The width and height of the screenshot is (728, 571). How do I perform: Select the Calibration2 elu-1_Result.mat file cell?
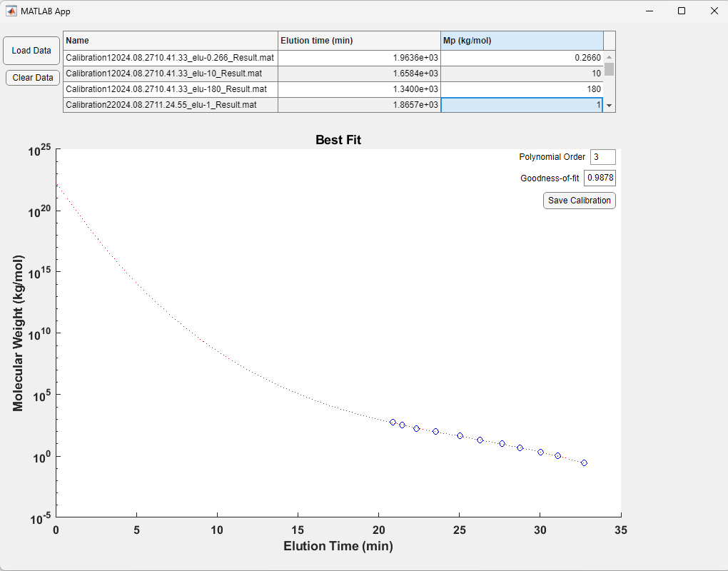click(171, 105)
